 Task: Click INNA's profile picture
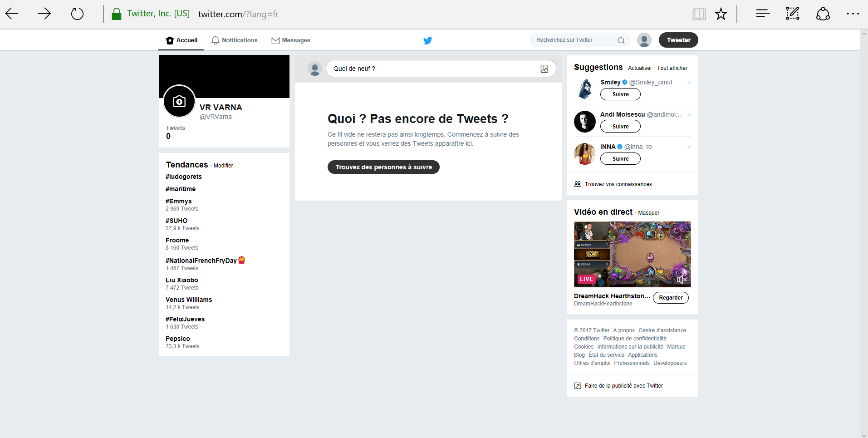(x=585, y=153)
